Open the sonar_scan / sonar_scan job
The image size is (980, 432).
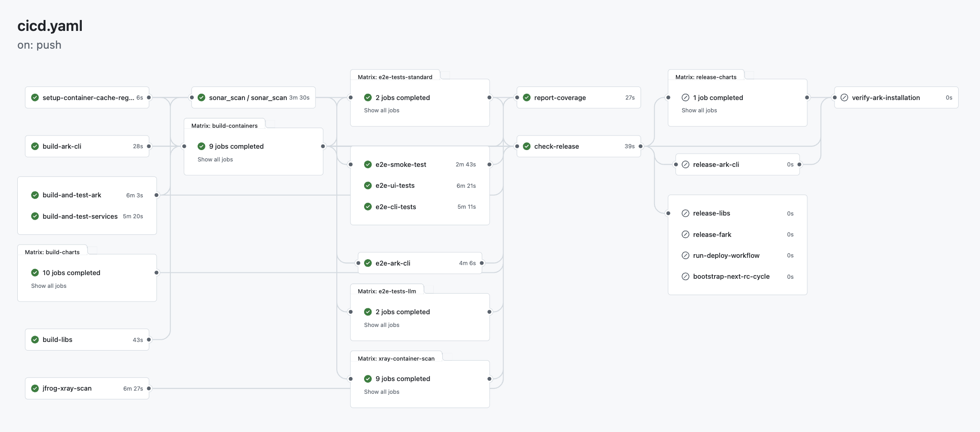[253, 98]
